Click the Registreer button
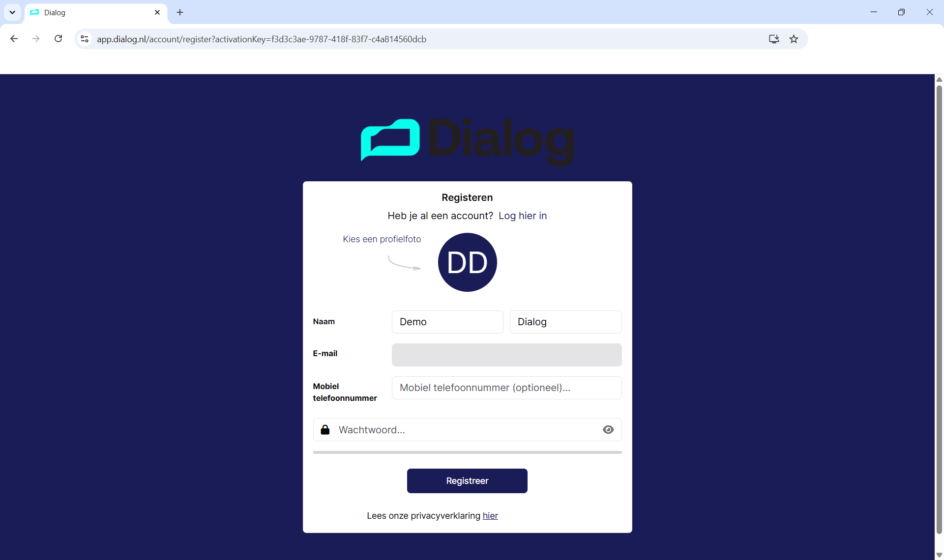 467,481
